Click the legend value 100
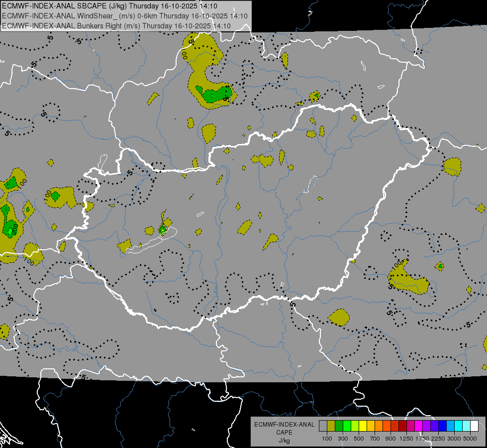 (x=327, y=439)
